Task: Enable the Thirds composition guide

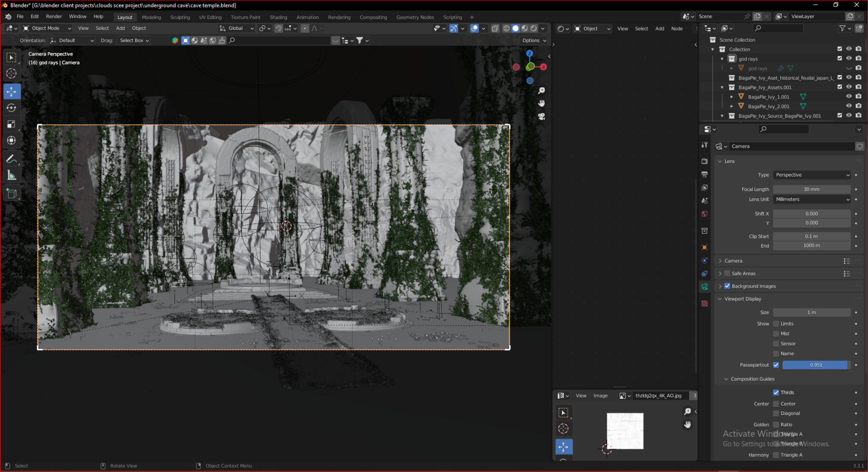Action: click(x=776, y=392)
